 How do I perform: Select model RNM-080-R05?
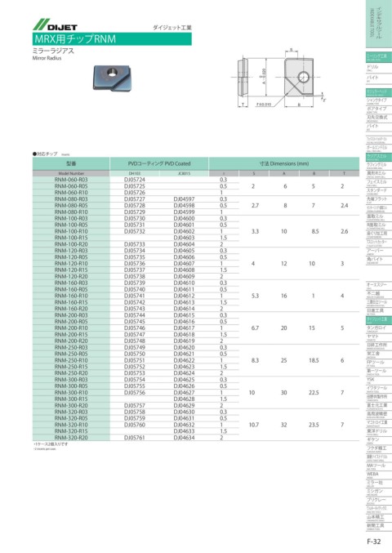(x=71, y=205)
